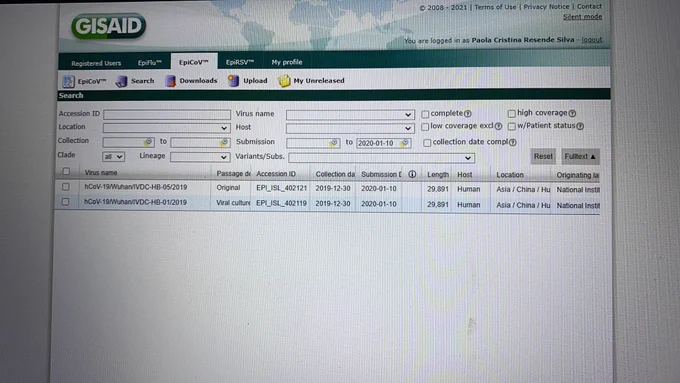
Task: Switch to the My profile tab
Action: pyautogui.click(x=287, y=62)
